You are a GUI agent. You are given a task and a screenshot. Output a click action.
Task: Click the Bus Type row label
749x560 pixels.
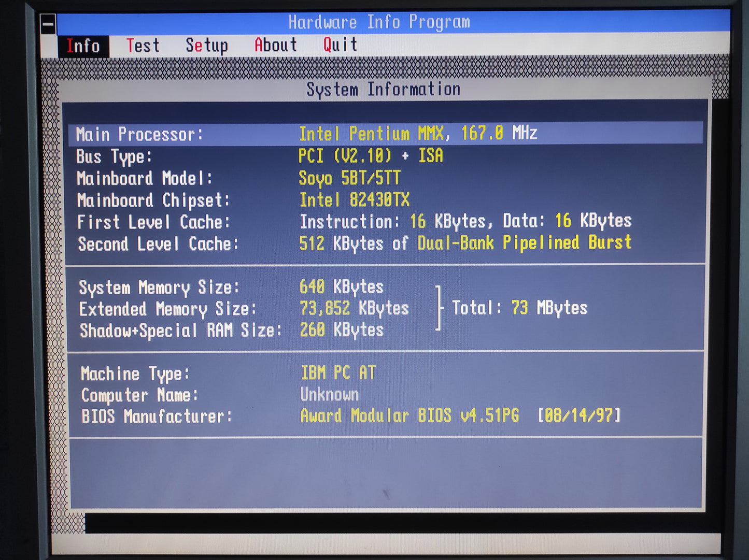tap(114, 156)
